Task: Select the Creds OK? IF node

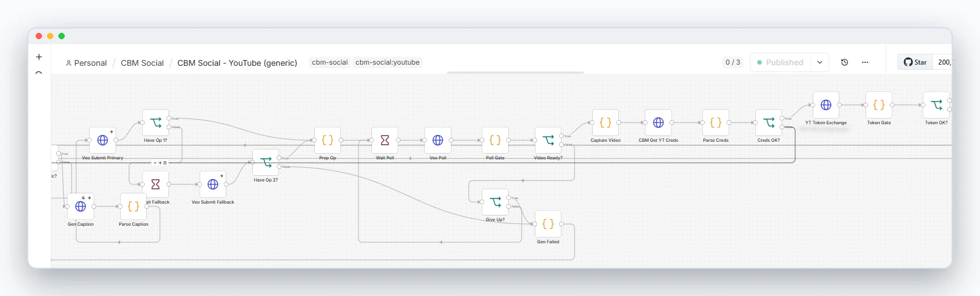Action: [768, 122]
